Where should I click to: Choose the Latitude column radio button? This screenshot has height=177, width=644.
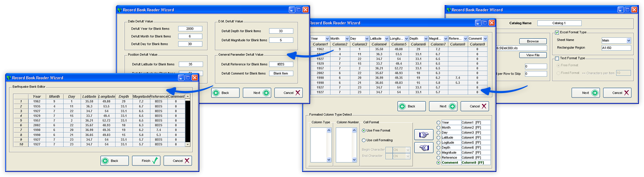pyautogui.click(x=438, y=138)
